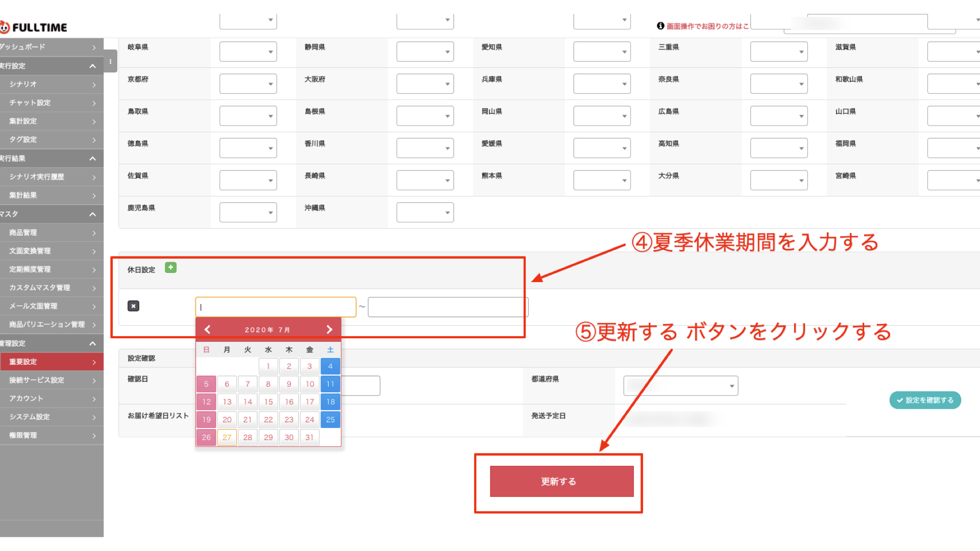Open the 都道府県 dropdown in 設定確認
Image resolution: width=980 pixels, height=551 pixels.
[x=681, y=386]
